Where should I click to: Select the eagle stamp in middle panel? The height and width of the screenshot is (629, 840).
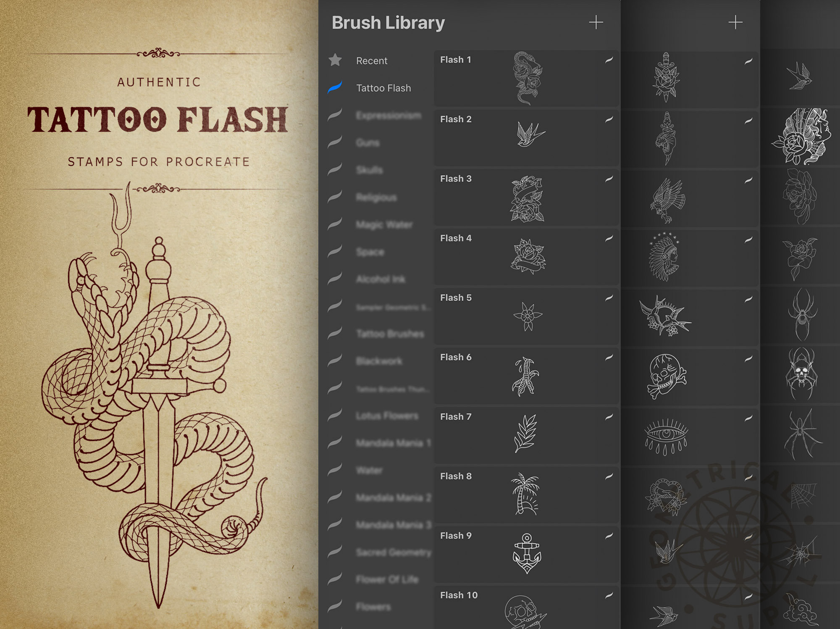(667, 200)
